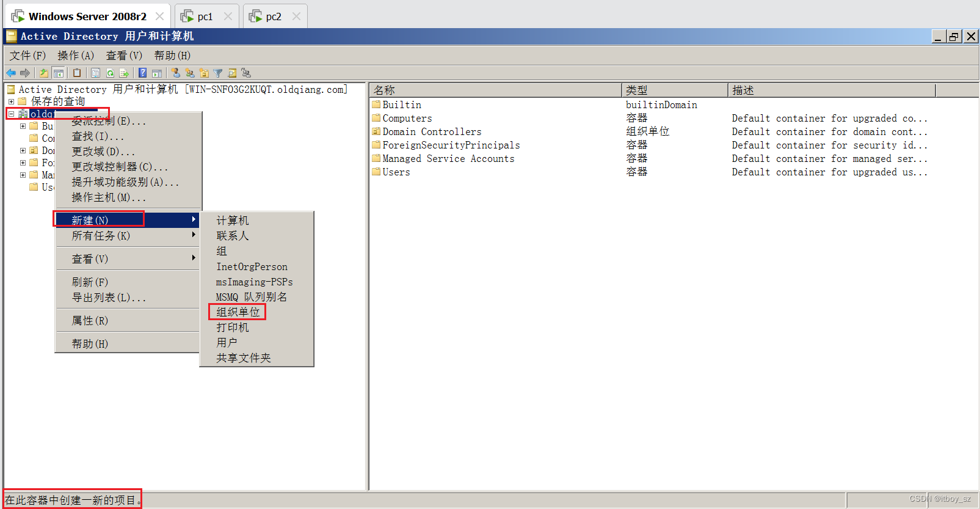The height and width of the screenshot is (509, 980).
Task: Click the Export List toolbar icon
Action: click(125, 73)
